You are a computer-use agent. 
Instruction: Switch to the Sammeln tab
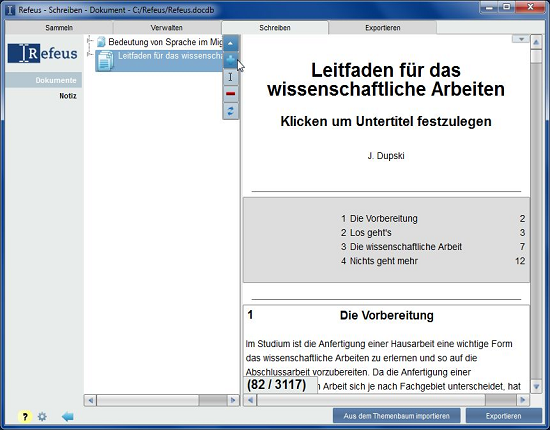(59, 28)
